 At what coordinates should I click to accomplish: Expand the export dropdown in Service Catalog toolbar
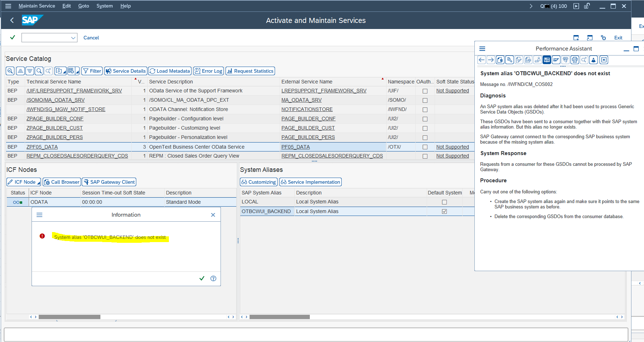(61, 71)
